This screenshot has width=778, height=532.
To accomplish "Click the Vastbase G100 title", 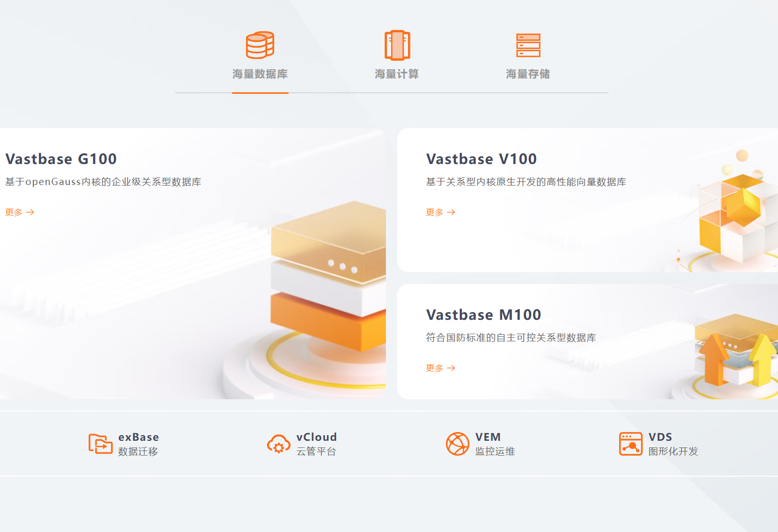I will tap(61, 159).
